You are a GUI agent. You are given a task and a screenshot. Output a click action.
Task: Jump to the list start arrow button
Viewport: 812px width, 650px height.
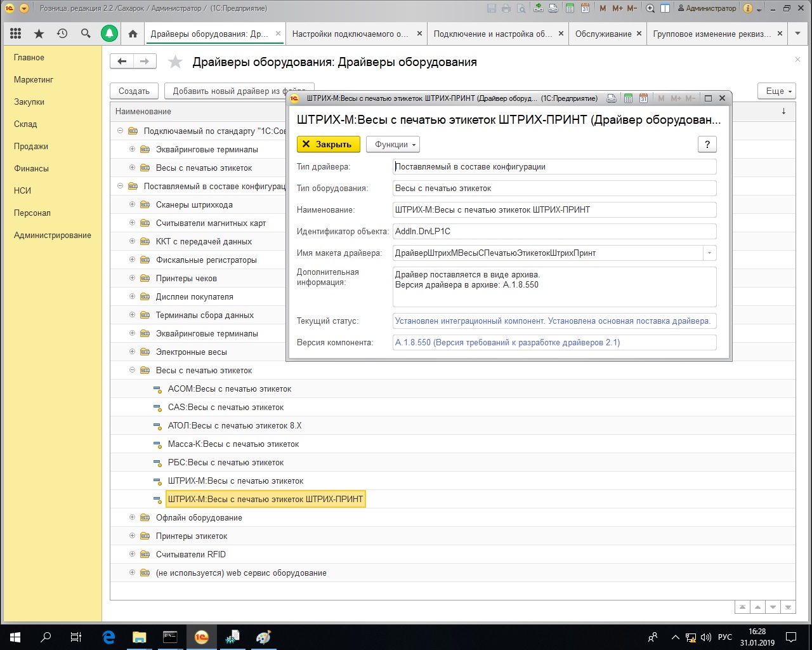click(742, 607)
